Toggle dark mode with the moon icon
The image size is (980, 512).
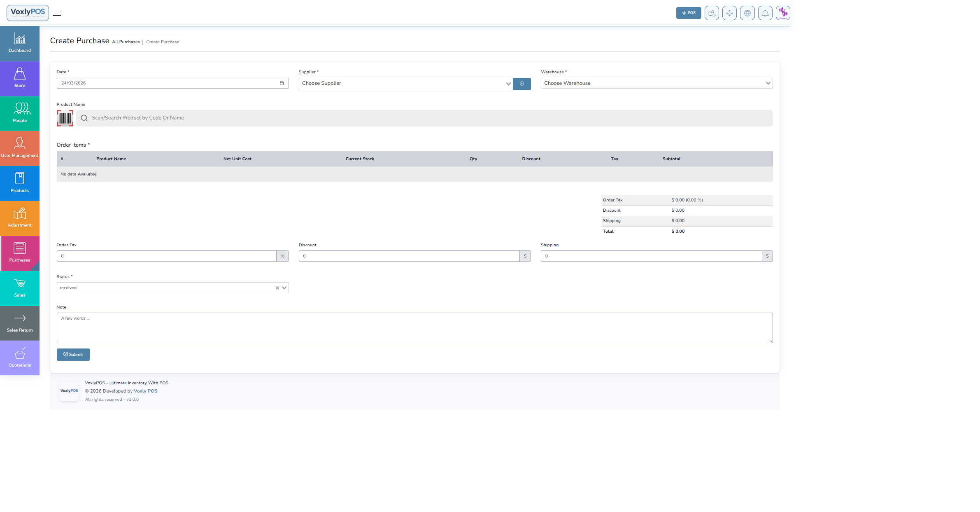[712, 13]
